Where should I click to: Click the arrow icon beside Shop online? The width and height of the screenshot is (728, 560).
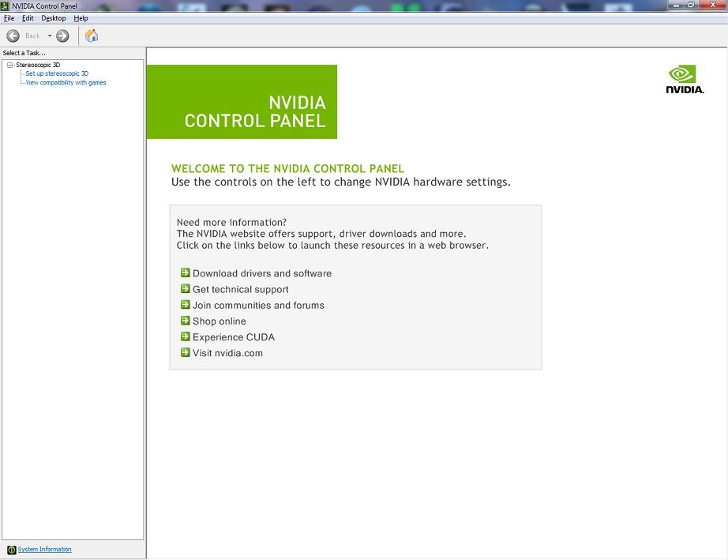point(186,321)
